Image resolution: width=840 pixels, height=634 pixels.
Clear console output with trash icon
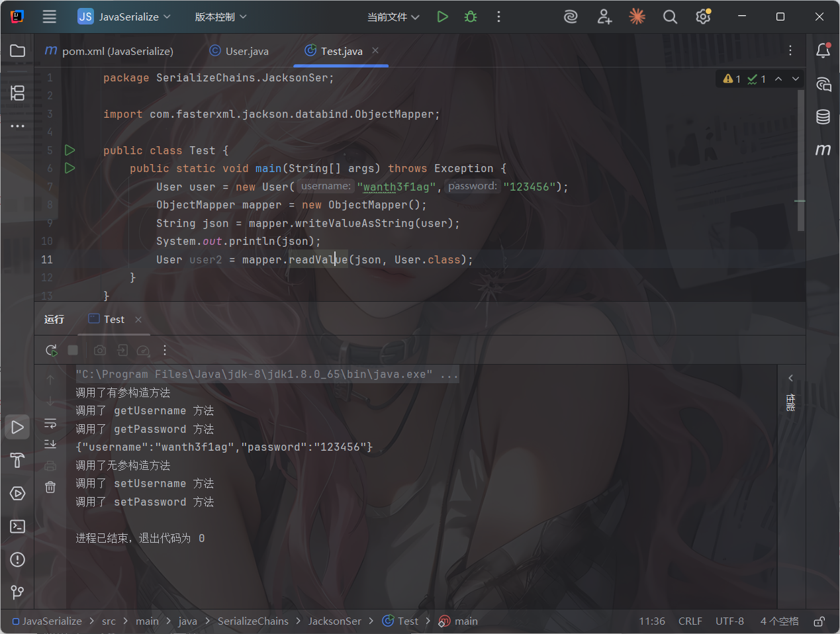[x=50, y=487]
